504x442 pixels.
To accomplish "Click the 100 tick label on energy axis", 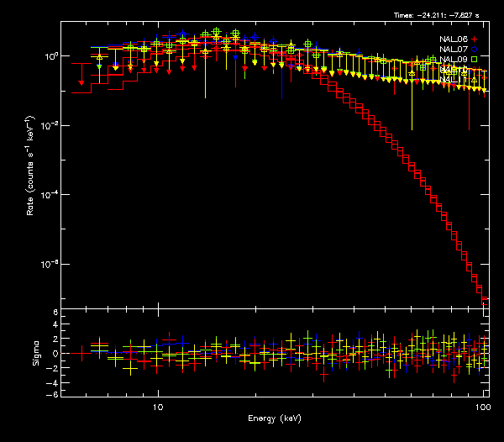I will point(482,407).
